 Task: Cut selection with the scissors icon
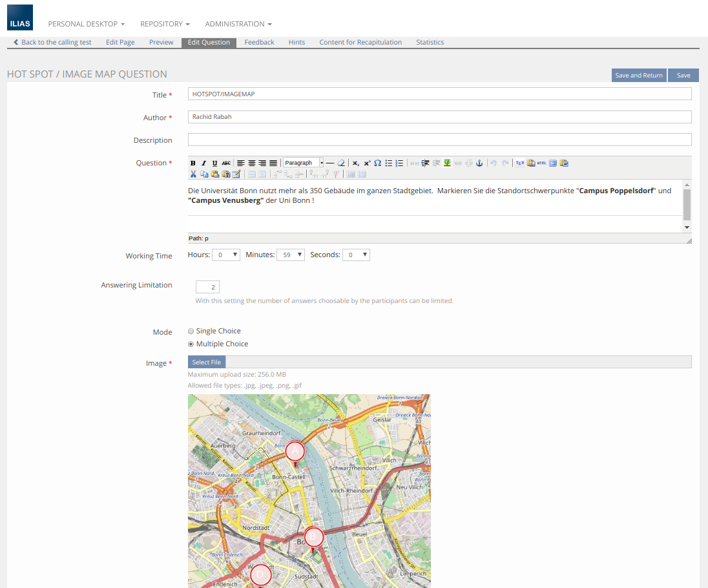[193, 174]
